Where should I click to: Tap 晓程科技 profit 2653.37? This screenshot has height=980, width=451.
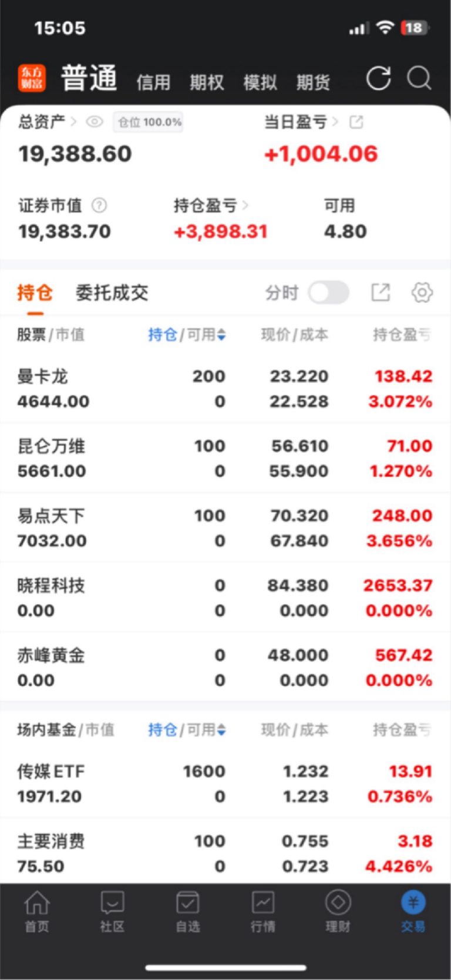click(398, 585)
